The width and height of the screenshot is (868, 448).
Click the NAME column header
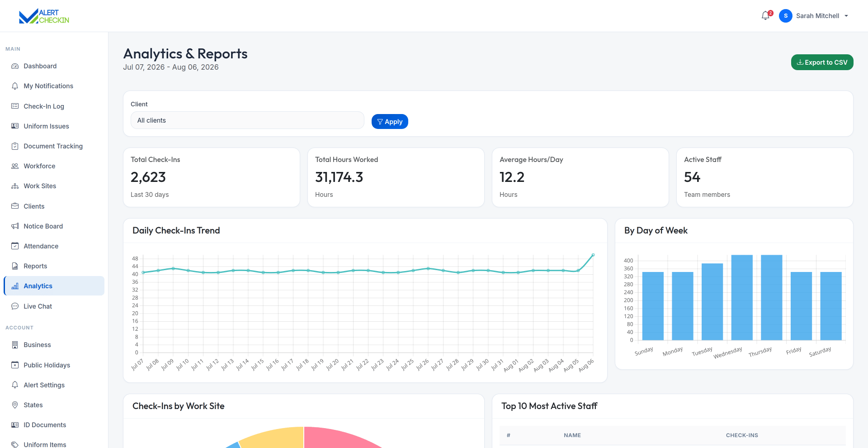(572, 435)
